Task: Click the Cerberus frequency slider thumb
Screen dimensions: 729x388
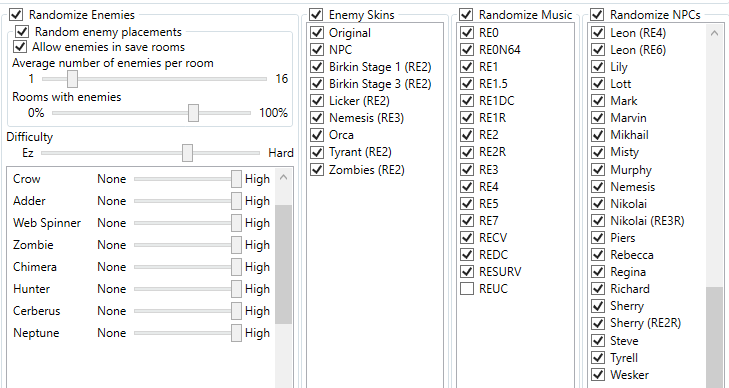Action: [x=236, y=311]
